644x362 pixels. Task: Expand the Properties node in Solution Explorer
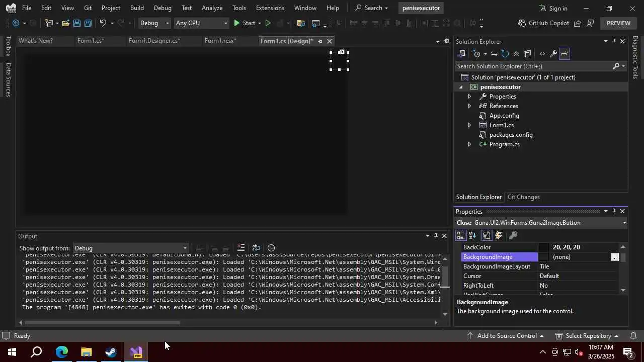pos(470,97)
